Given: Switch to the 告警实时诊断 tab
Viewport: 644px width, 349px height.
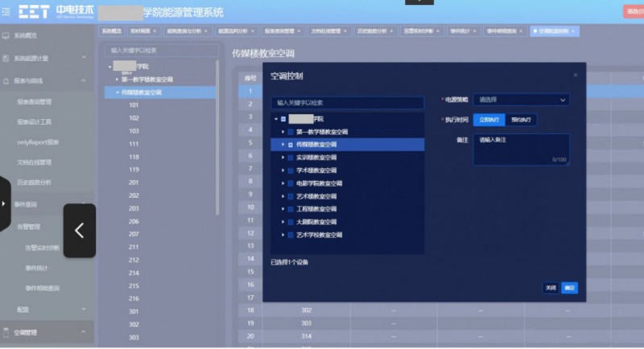Looking at the screenshot, I should tap(419, 31).
